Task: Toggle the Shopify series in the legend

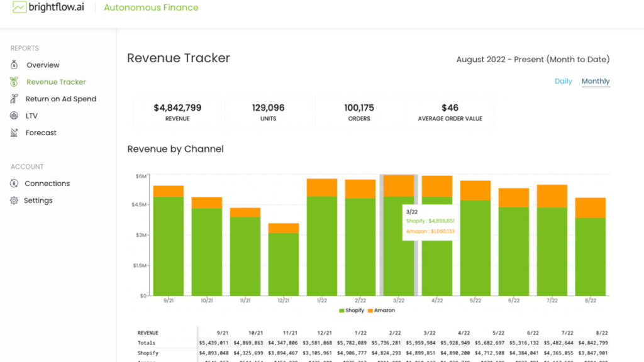Action: pos(351,310)
